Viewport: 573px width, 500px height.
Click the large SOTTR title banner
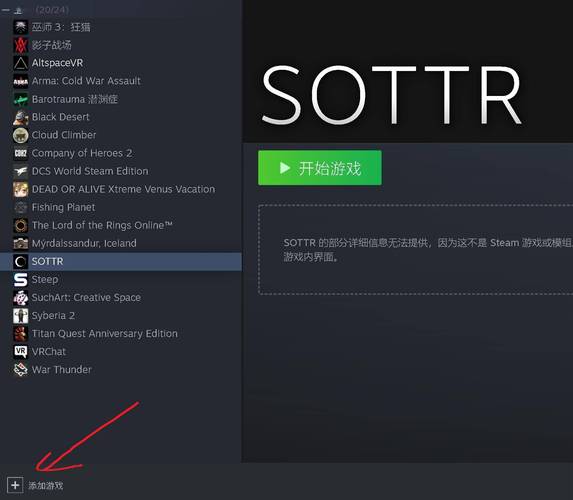[x=392, y=95]
